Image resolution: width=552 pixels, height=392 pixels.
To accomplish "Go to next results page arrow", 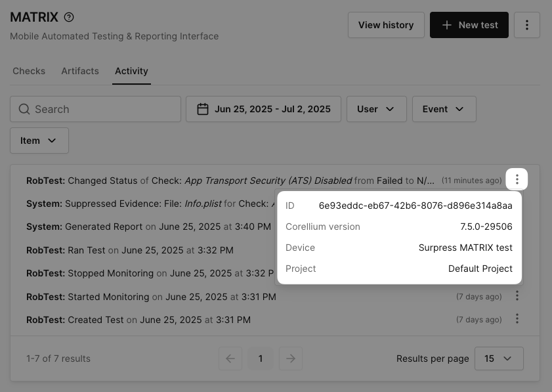I will [290, 359].
